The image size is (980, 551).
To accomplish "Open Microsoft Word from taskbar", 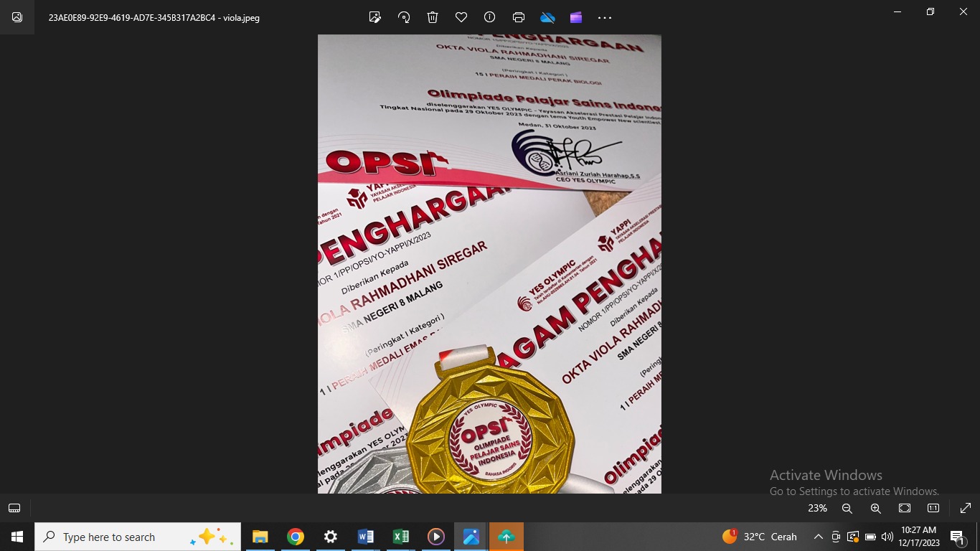I will [365, 537].
